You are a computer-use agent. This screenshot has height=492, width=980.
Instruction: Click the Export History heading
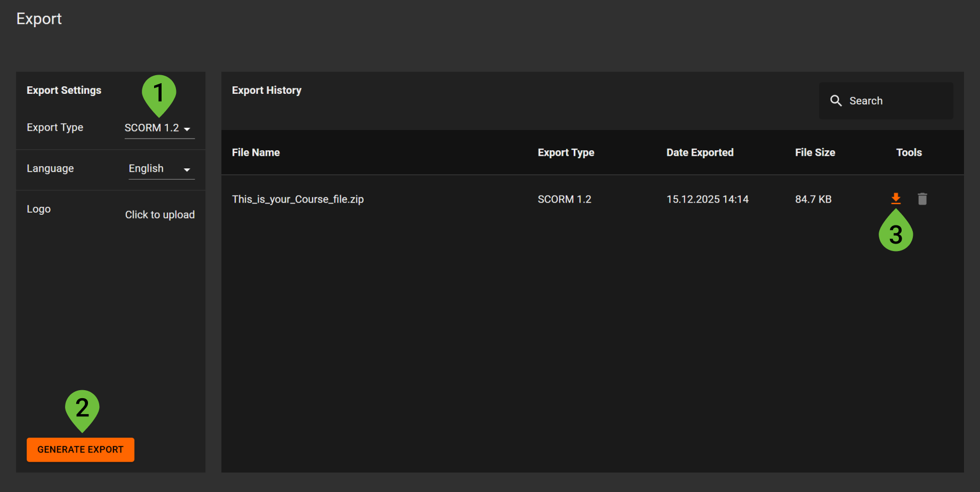tap(267, 90)
